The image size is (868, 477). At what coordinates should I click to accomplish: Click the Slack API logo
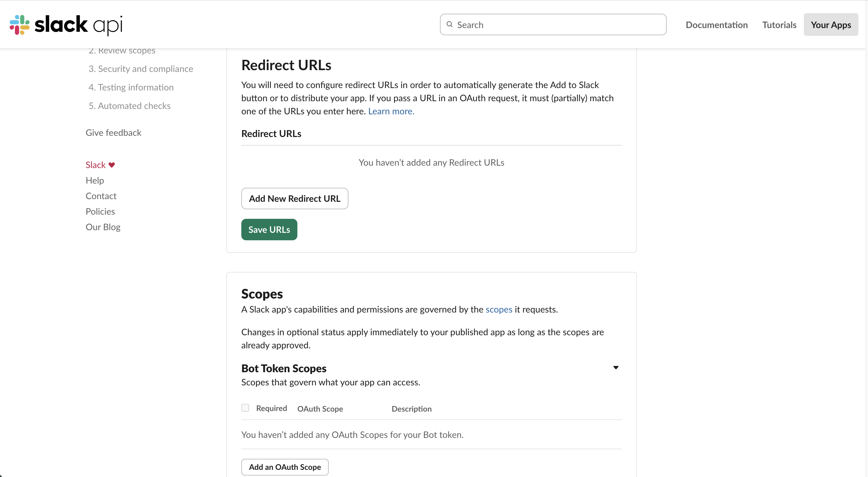(x=66, y=24)
